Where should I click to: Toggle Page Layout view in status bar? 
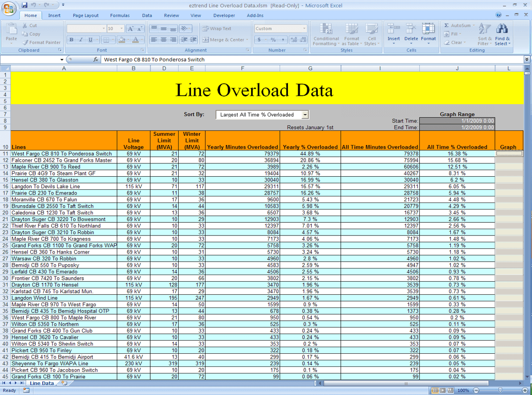[x=443, y=390]
